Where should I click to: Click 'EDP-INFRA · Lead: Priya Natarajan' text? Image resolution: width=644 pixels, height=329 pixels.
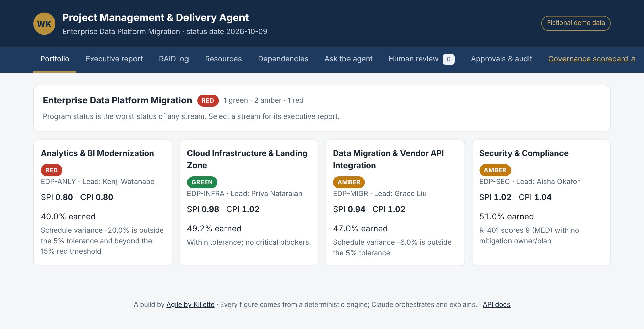[x=245, y=194]
